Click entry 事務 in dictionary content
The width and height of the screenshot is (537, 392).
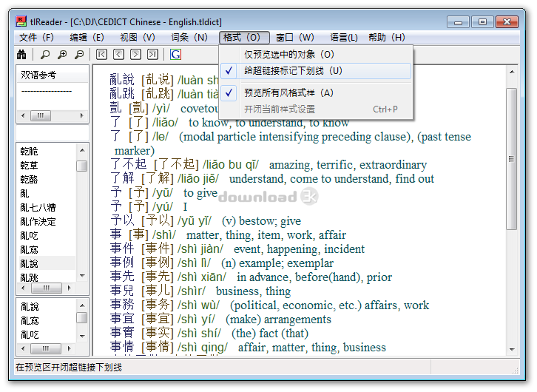coord(122,305)
